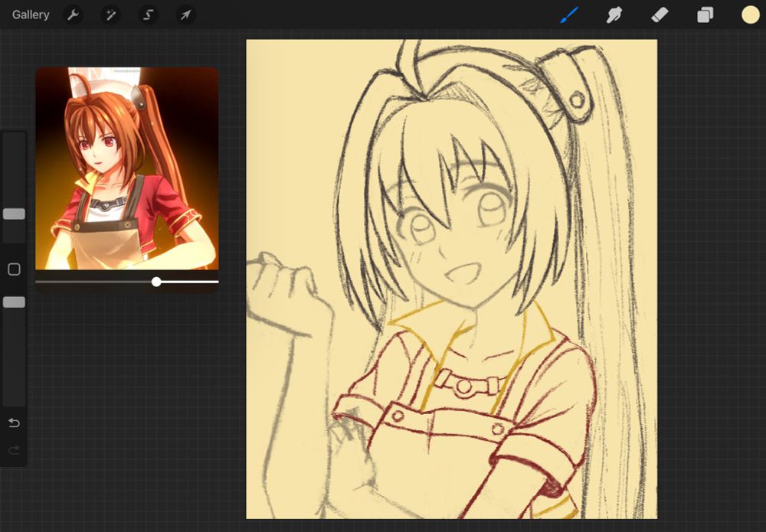Screen dimensions: 766x532
Task: Select the Smudge tool
Action: [614, 15]
